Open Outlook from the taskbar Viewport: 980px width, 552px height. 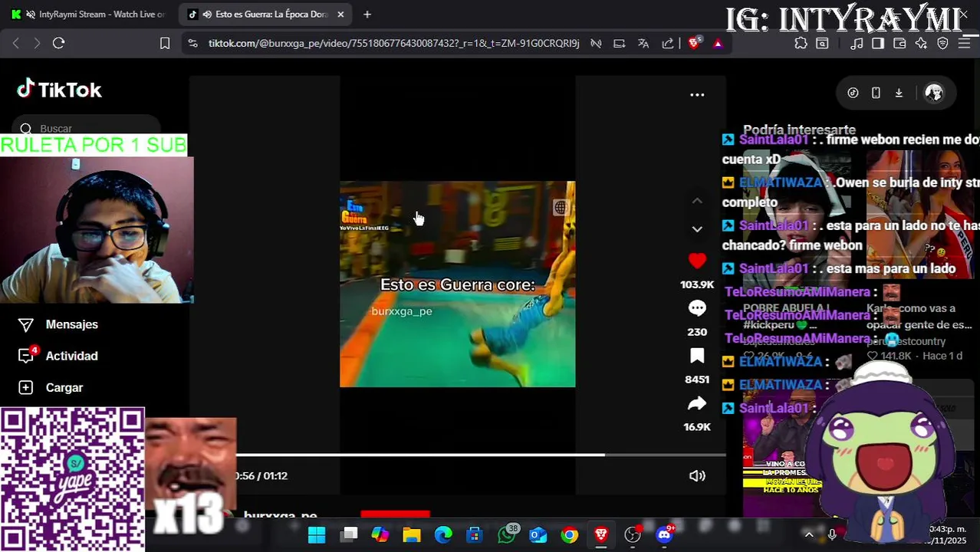click(538, 534)
